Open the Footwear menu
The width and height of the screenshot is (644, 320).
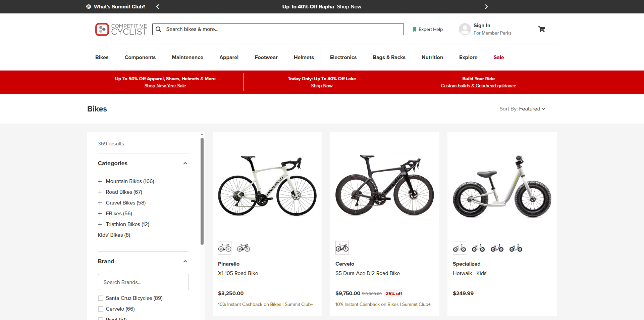click(x=266, y=57)
